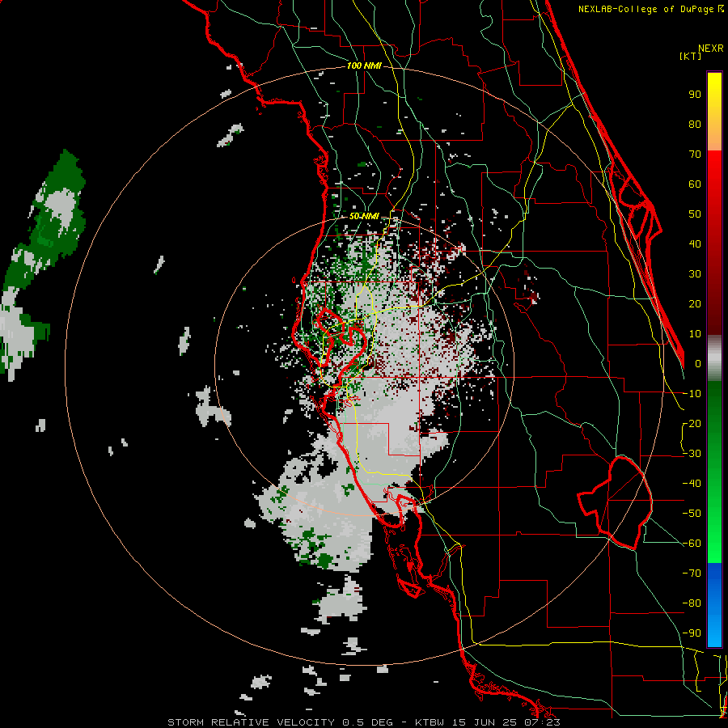Click the 50 NMI range ring label
The width and height of the screenshot is (728, 728).
click(364, 216)
